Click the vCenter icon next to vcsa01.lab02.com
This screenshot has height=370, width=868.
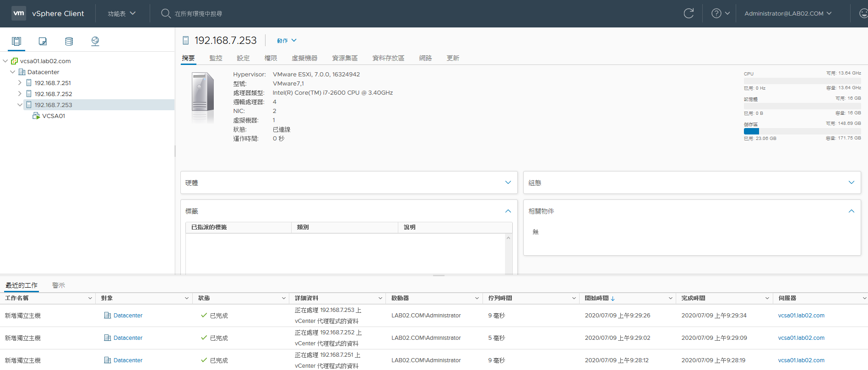pyautogui.click(x=14, y=61)
